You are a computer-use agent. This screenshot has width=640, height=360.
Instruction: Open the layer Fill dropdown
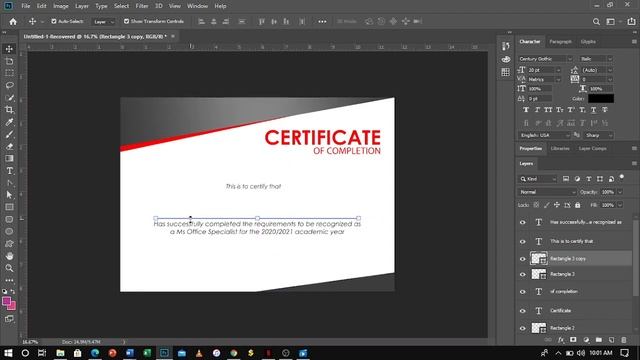point(620,205)
